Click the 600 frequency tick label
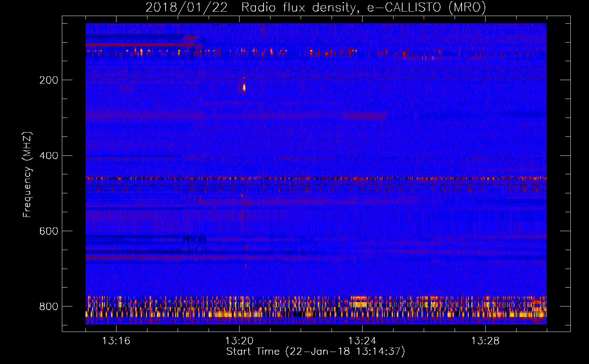The width and height of the screenshot is (589, 364). point(49,232)
